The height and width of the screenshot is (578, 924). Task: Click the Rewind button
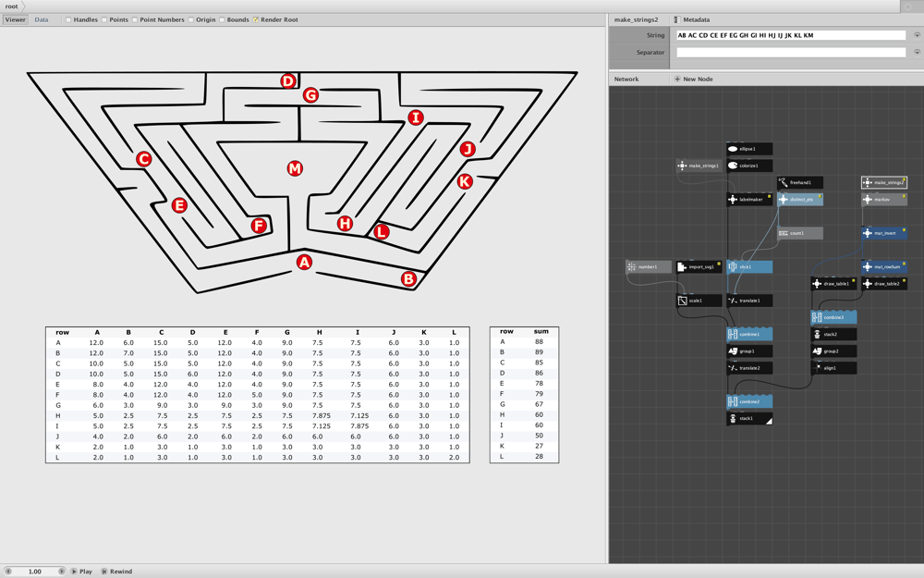pos(116,572)
